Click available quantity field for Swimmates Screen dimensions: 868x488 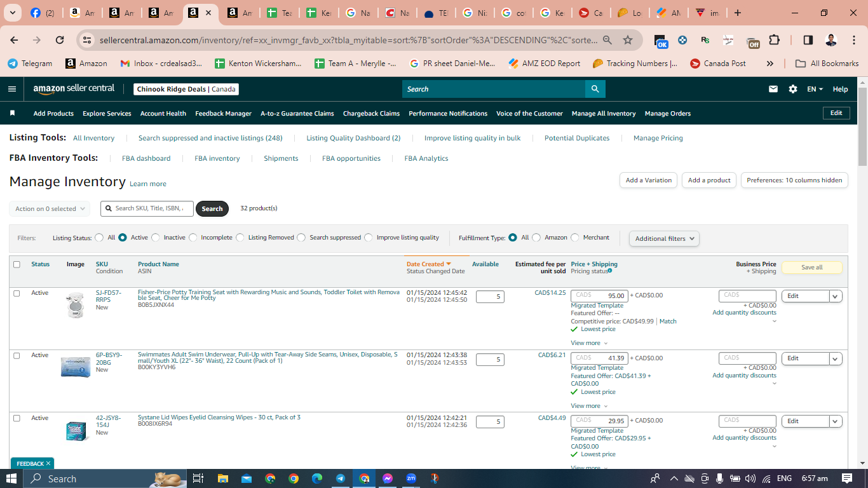(490, 359)
